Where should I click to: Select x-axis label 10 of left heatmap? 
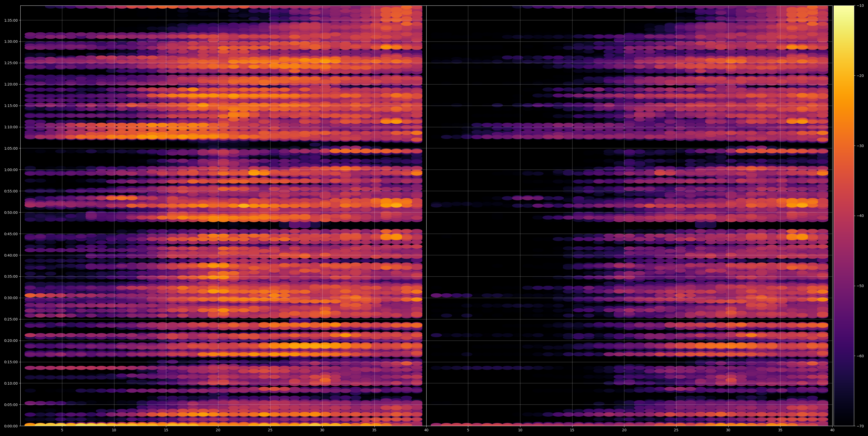tap(114, 430)
